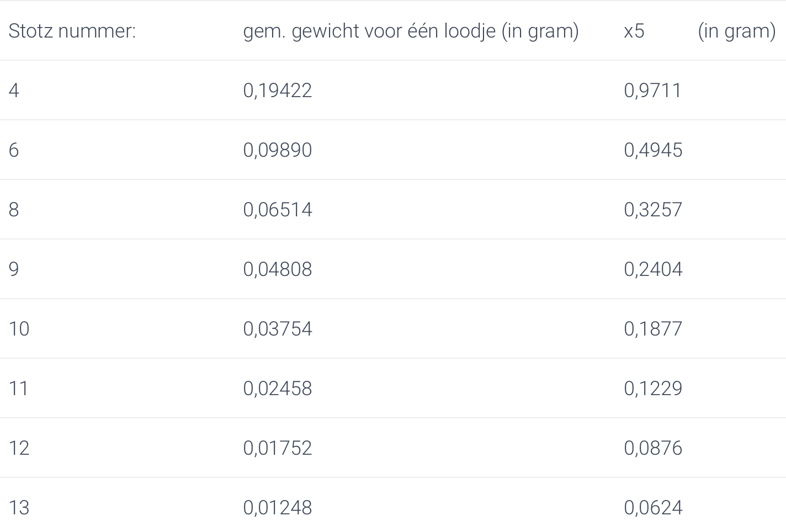This screenshot has width=786, height=532.
Task: Click the x5 value 0,0624
Action: pos(653,508)
